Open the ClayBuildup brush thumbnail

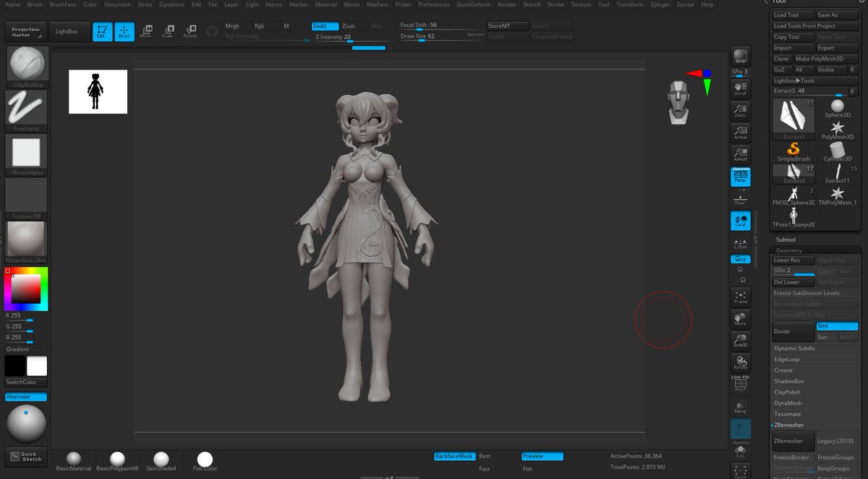(26, 67)
